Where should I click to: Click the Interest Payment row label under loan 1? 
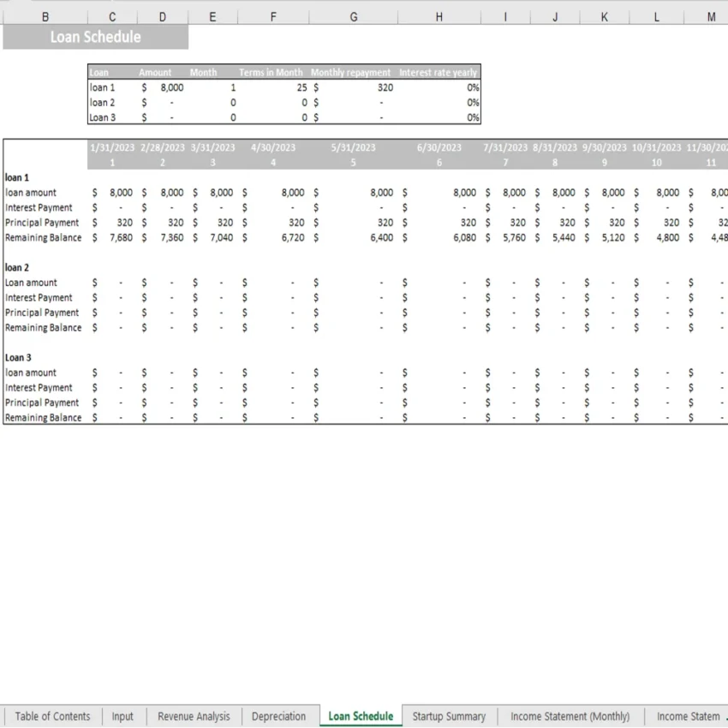point(39,207)
